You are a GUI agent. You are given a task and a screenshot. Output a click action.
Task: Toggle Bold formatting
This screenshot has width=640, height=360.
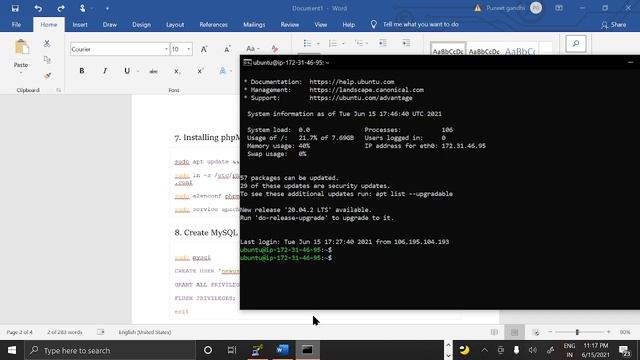tap(82, 71)
